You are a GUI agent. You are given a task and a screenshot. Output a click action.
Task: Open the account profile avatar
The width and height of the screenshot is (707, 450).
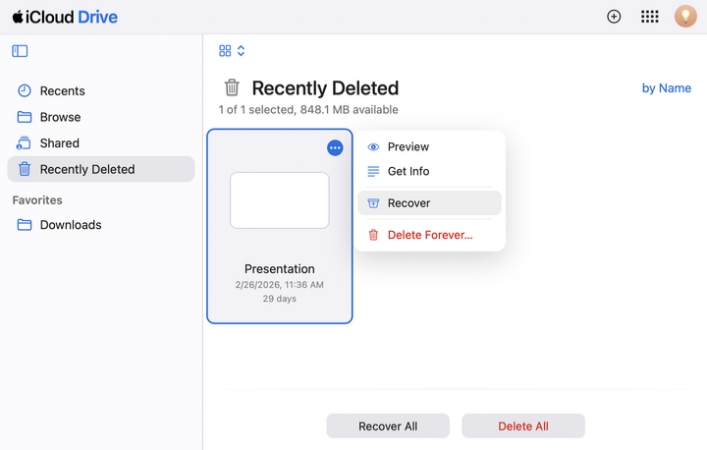pyautogui.click(x=685, y=16)
